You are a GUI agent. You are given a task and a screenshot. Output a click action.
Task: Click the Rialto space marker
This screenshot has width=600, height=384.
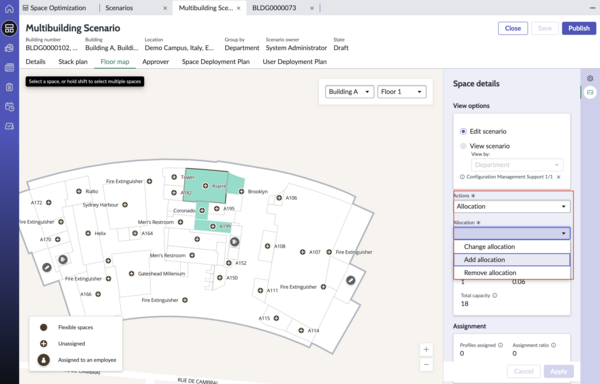(x=79, y=191)
